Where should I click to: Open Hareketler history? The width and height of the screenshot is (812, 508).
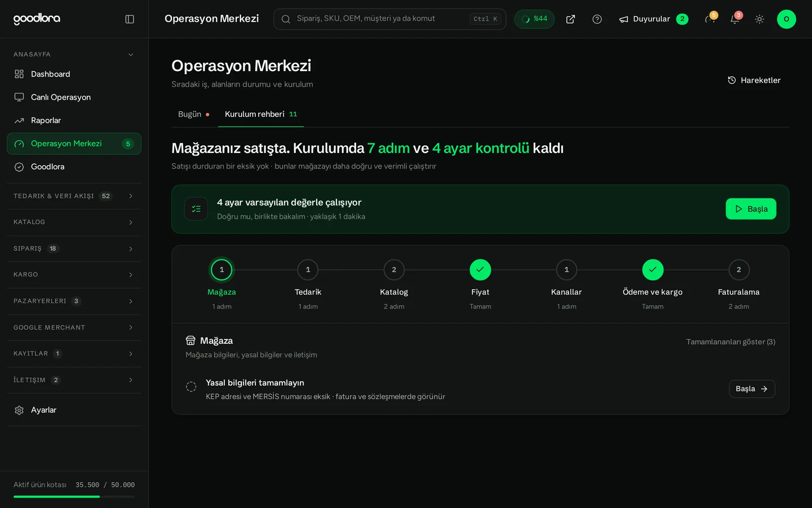click(754, 80)
